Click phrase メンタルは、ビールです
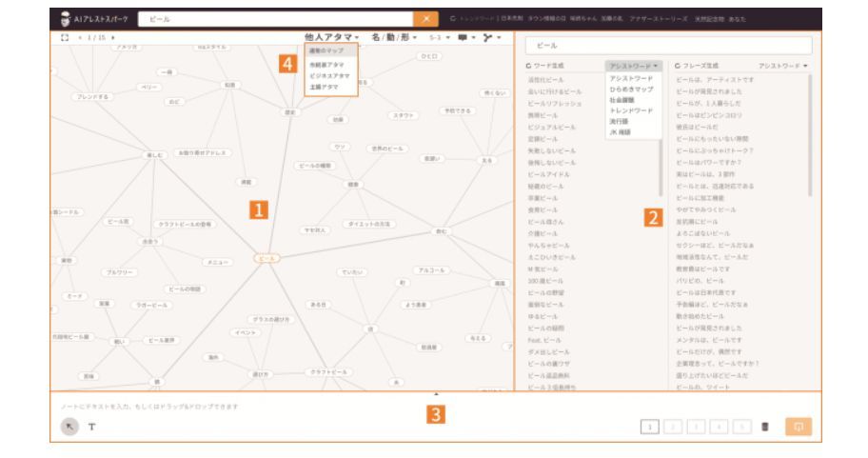The image size is (868, 458). coord(708,340)
